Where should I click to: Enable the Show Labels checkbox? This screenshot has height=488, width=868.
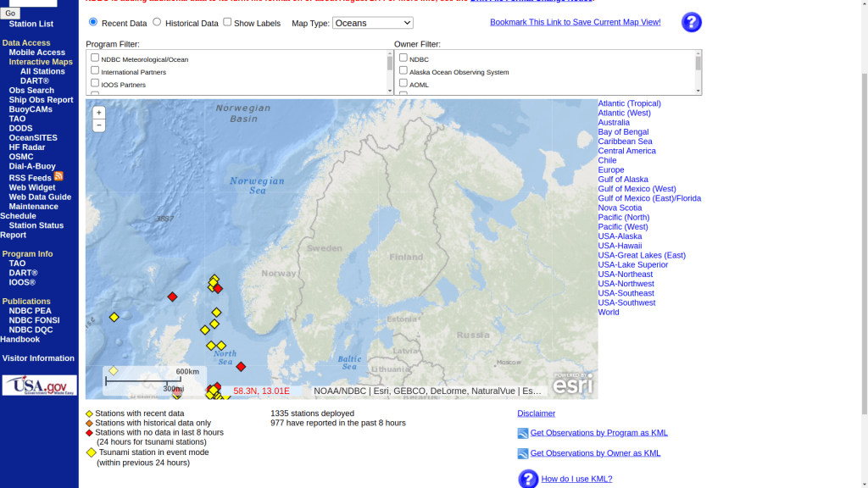coord(227,22)
